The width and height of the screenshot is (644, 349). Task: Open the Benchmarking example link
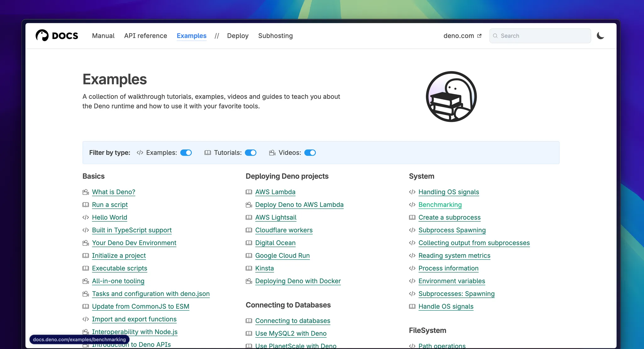(440, 205)
